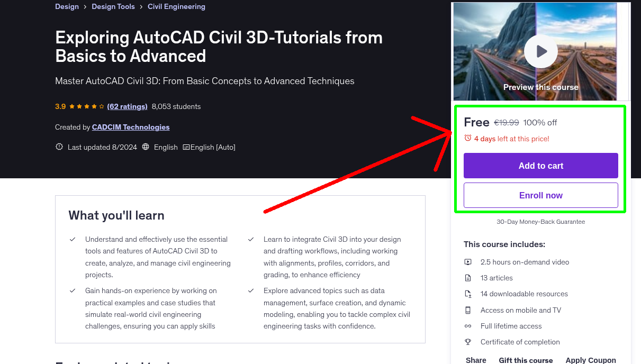Click the star rating icons
This screenshot has height=364, width=641.
click(87, 106)
